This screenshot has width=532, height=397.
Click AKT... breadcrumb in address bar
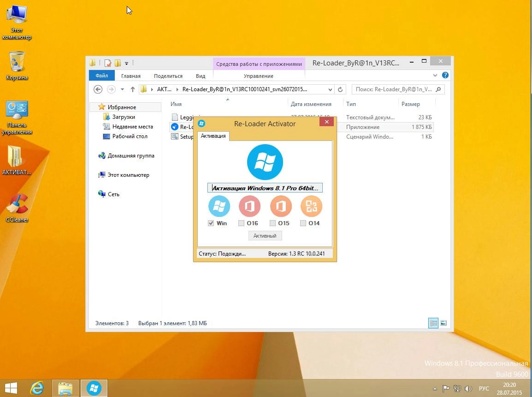tap(164, 89)
